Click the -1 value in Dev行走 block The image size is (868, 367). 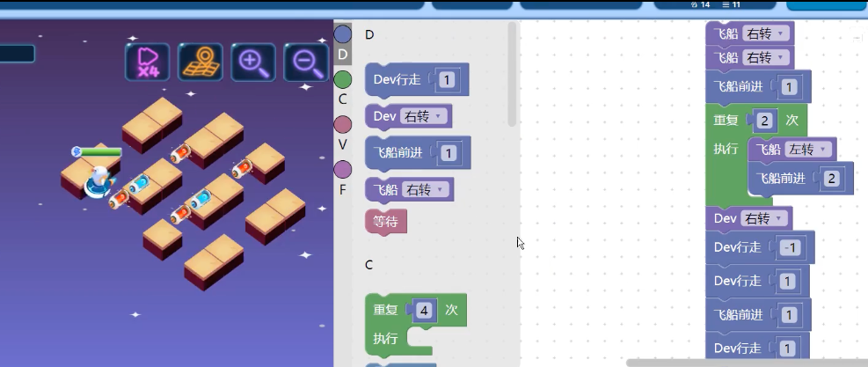coord(790,248)
